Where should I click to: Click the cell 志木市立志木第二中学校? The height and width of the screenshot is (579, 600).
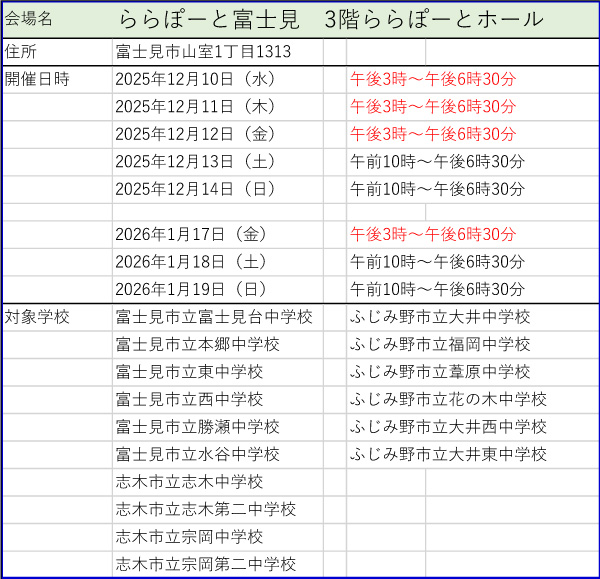click(x=206, y=509)
